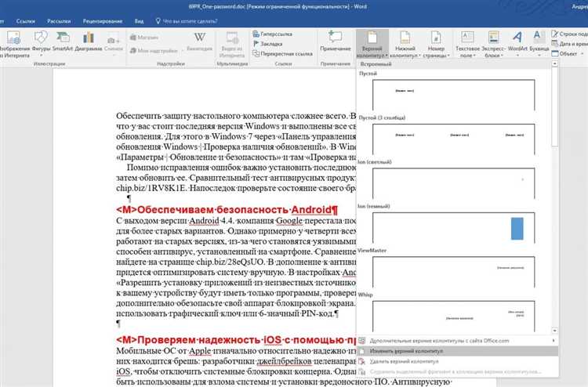Screen dimensions: 588x387
Task: Select the Ion (темный) header thumbnail
Action: (x=453, y=227)
